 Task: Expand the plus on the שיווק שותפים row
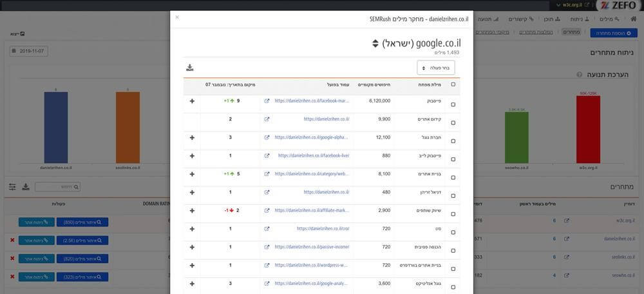pos(192,211)
